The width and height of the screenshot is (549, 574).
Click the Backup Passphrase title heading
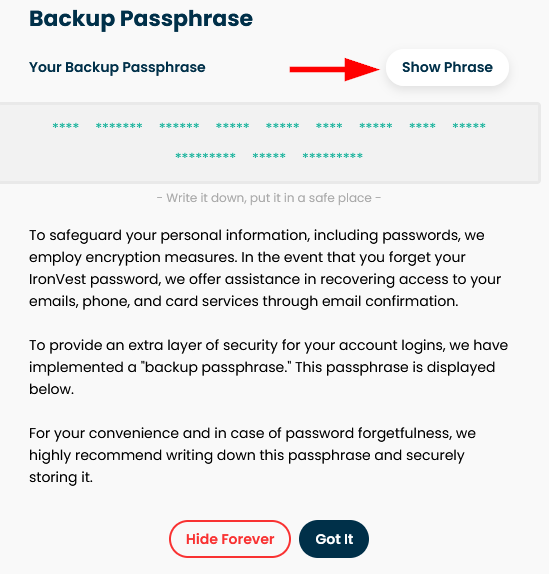pyautogui.click(x=141, y=19)
